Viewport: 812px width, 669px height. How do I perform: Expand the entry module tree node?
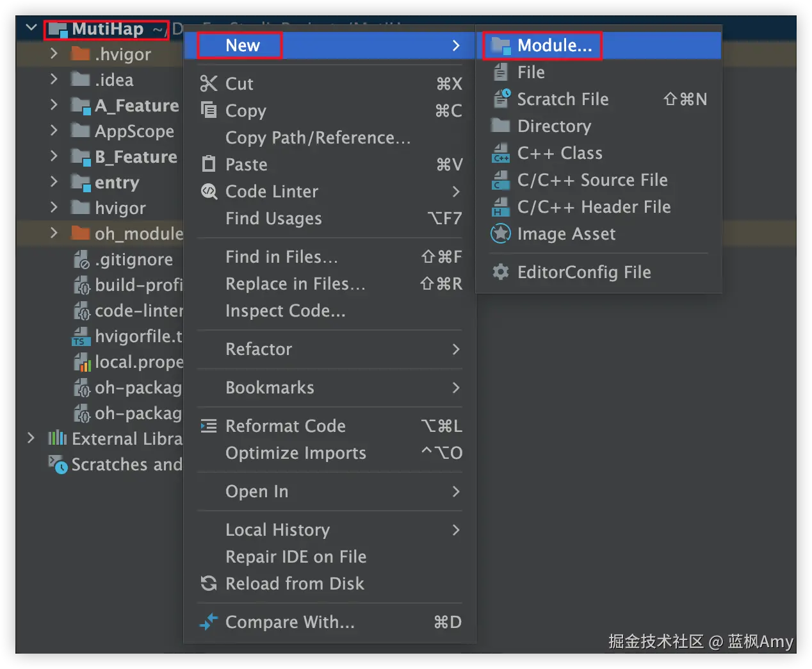coord(54,182)
